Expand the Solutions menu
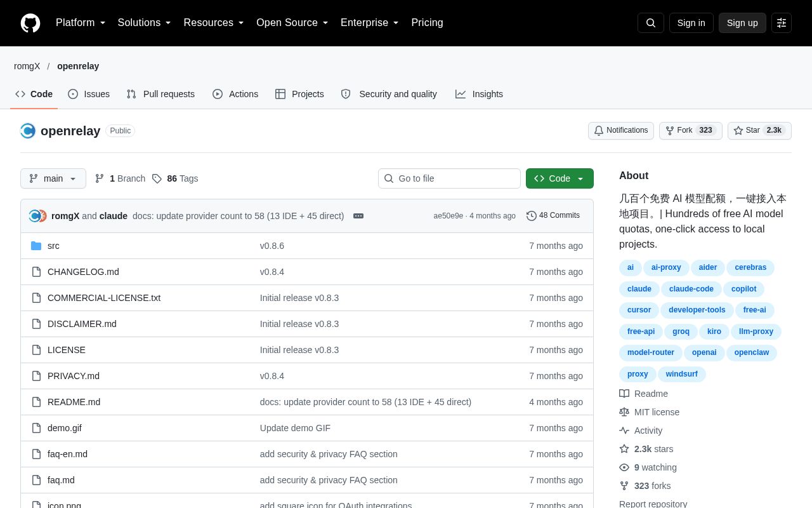This screenshot has height=508, width=812. coord(145,23)
